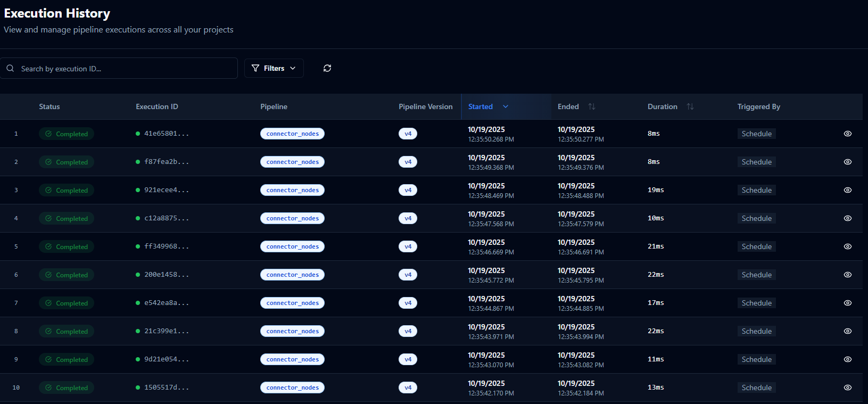The height and width of the screenshot is (404, 868).
Task: Click connector_nodes badge in 1505517d row
Action: point(292,387)
